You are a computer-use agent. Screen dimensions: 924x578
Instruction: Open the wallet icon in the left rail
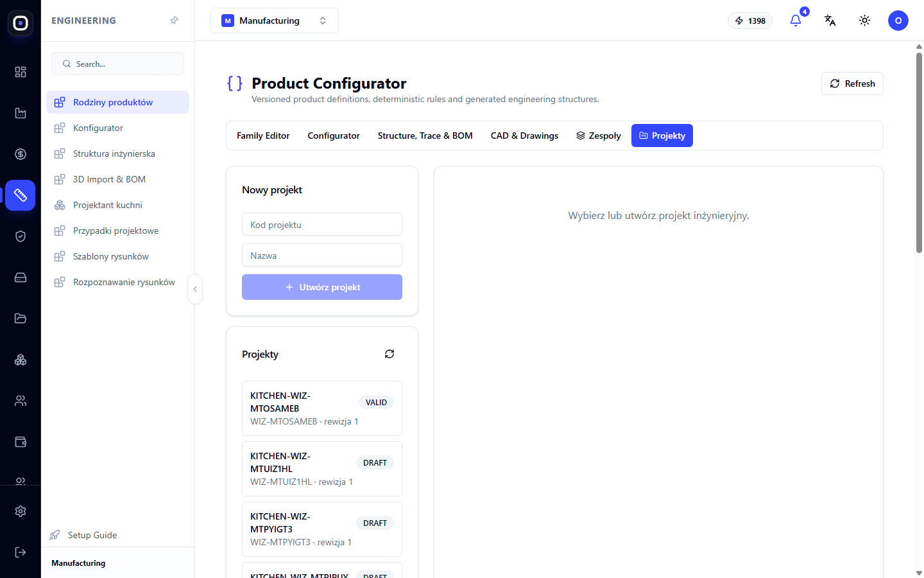click(x=21, y=442)
